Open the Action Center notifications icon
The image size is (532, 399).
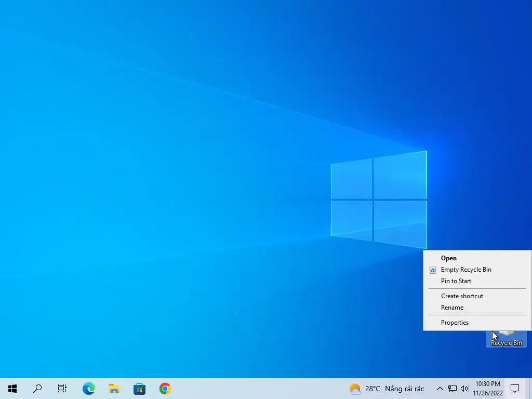pos(515,389)
